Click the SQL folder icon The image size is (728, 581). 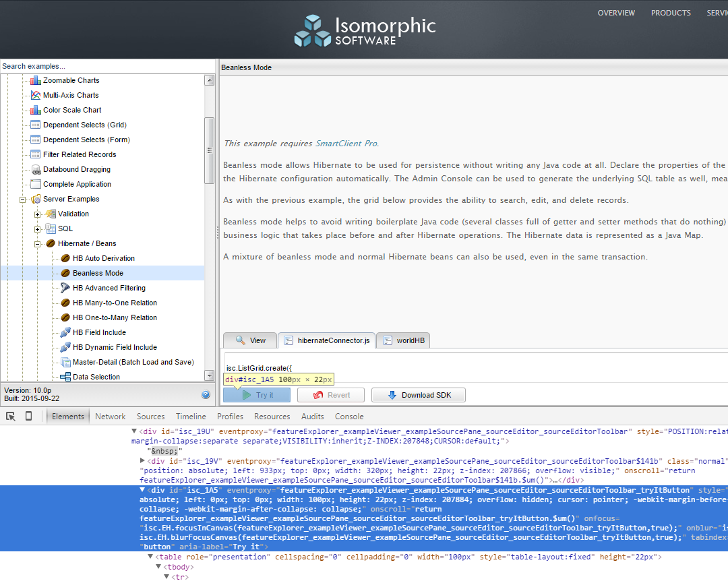[x=51, y=229]
